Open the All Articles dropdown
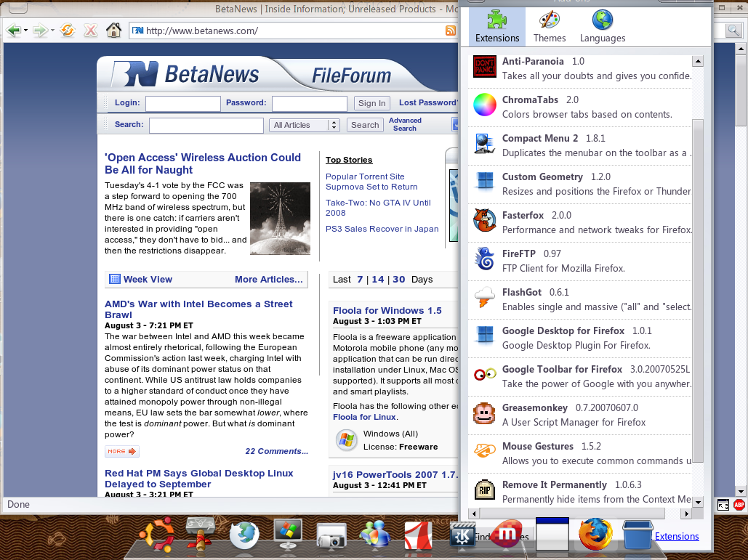The image size is (748, 560). click(305, 125)
